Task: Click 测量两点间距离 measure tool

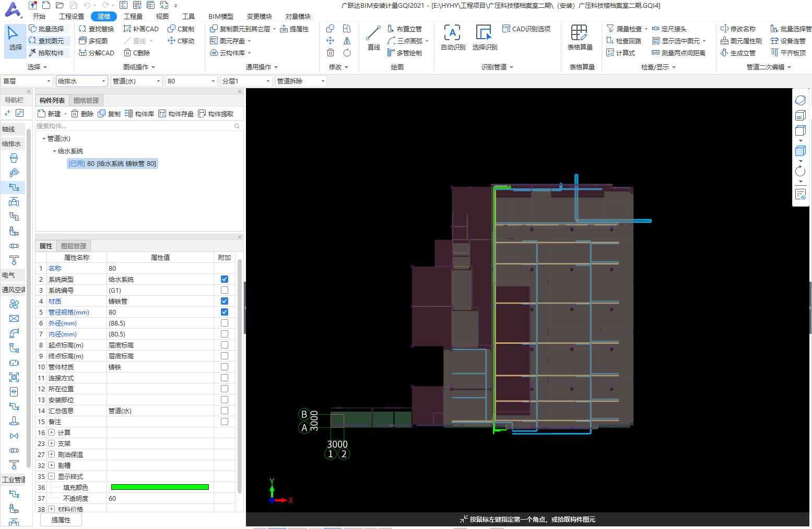Action: click(x=679, y=53)
